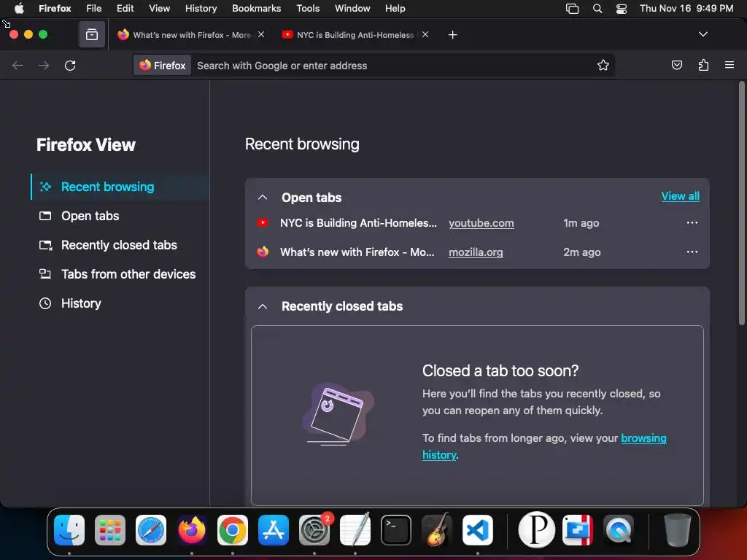This screenshot has height=560, width=747.
Task: Close the NYC is Building Anti-Homeless tab
Action: click(x=425, y=34)
